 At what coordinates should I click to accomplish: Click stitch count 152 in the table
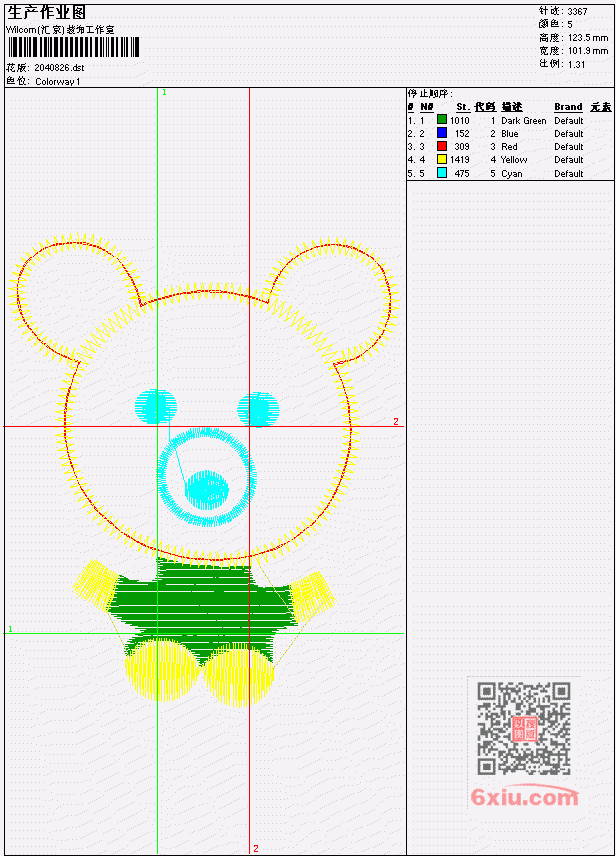tap(462, 134)
